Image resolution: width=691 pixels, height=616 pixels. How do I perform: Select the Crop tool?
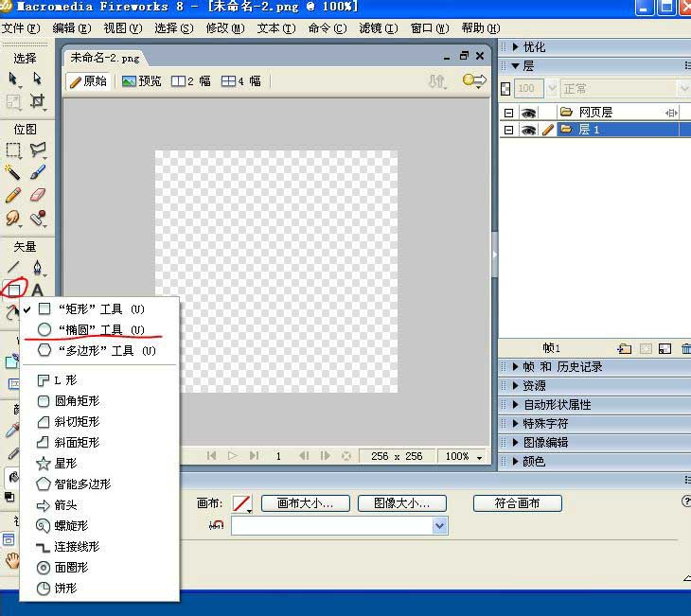[x=38, y=100]
